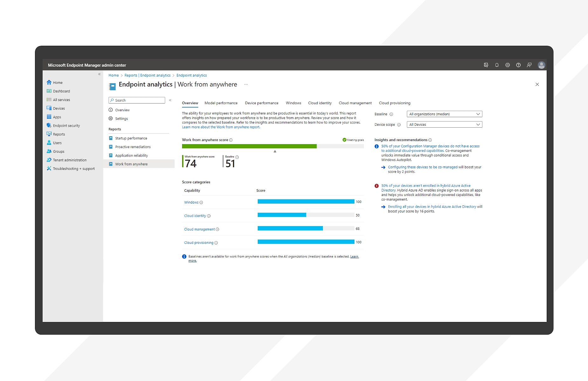Open Learn more about Work from anywhere report
Image resolution: width=588 pixels, height=381 pixels.
221,127
